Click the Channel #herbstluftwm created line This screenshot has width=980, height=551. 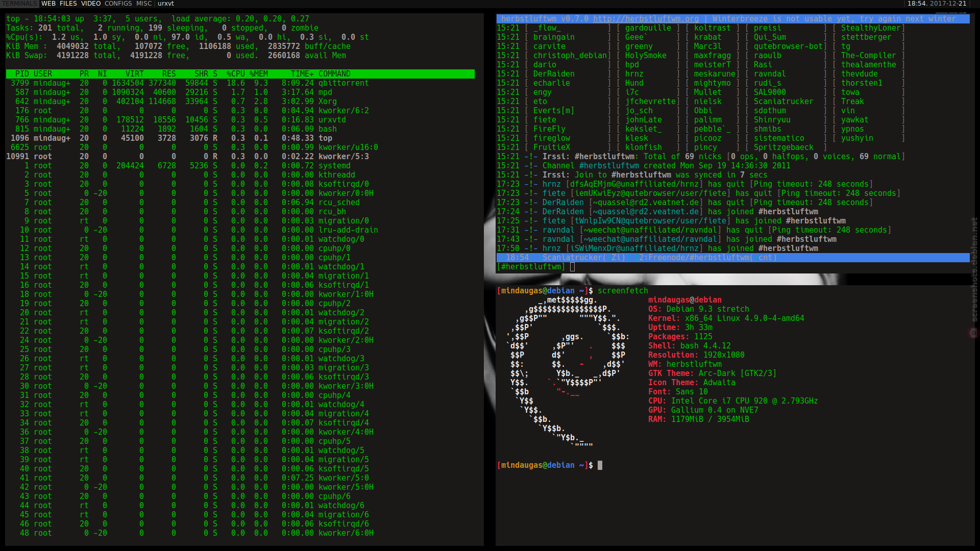[x=644, y=166]
